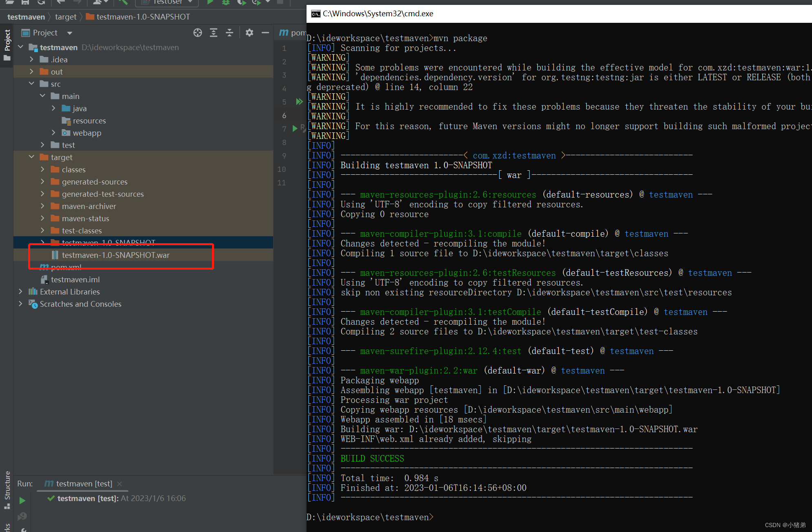The height and width of the screenshot is (532, 812).
Task: Click target in the breadcrumb path
Action: coord(66,17)
